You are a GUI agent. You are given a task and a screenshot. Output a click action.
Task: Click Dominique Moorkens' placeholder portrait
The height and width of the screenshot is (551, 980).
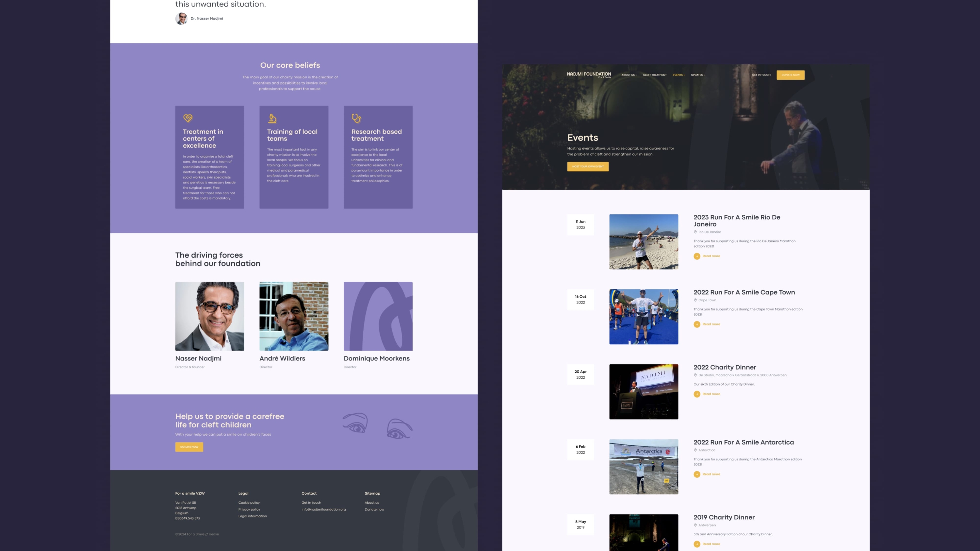click(x=378, y=316)
